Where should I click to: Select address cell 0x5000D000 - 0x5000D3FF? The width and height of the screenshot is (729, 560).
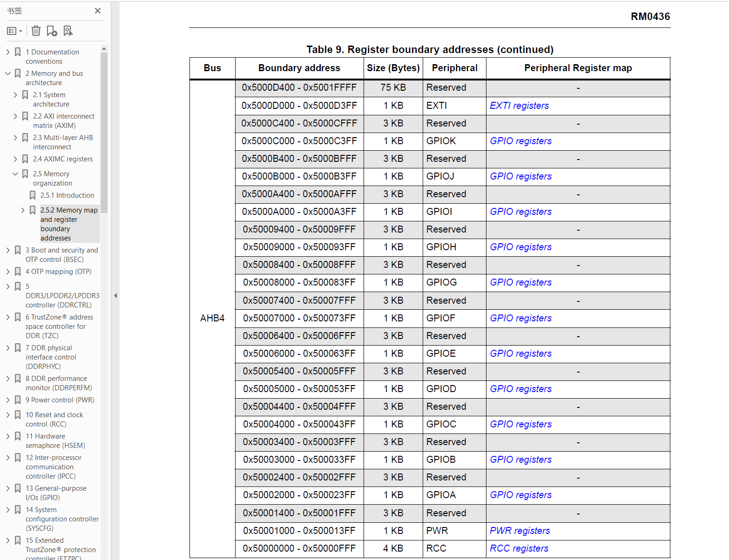point(299,106)
